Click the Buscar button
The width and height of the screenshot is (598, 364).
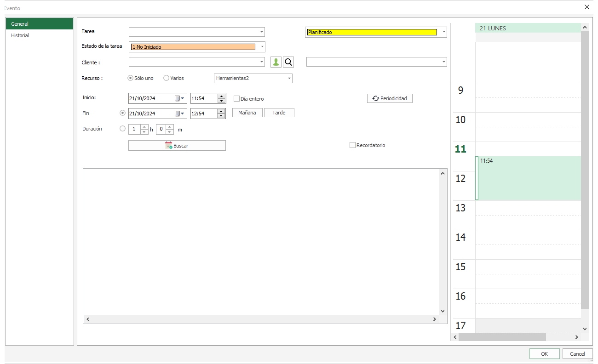177,146
